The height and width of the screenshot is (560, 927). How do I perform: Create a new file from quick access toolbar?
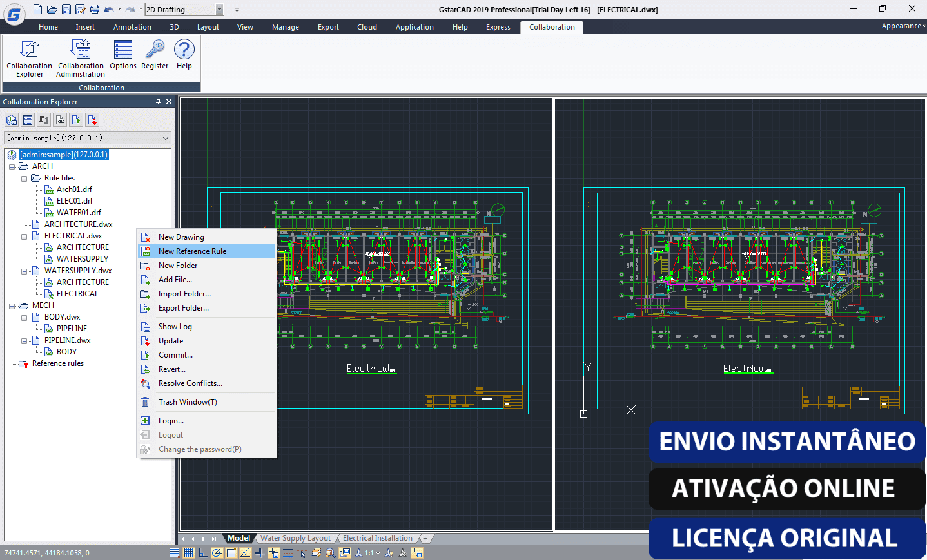[x=37, y=9]
